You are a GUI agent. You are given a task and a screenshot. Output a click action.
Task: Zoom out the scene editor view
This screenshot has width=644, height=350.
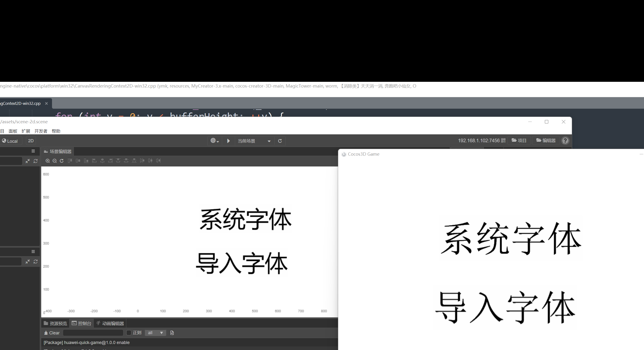tap(54, 161)
